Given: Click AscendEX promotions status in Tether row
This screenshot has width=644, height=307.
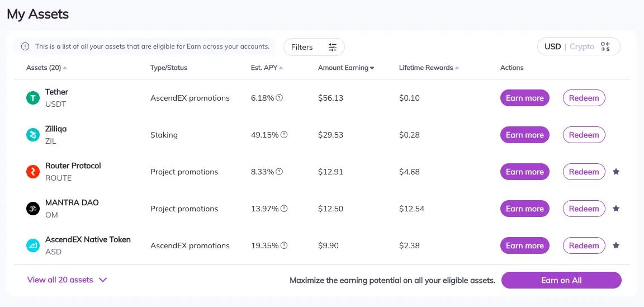Looking at the screenshot, I should (x=190, y=98).
